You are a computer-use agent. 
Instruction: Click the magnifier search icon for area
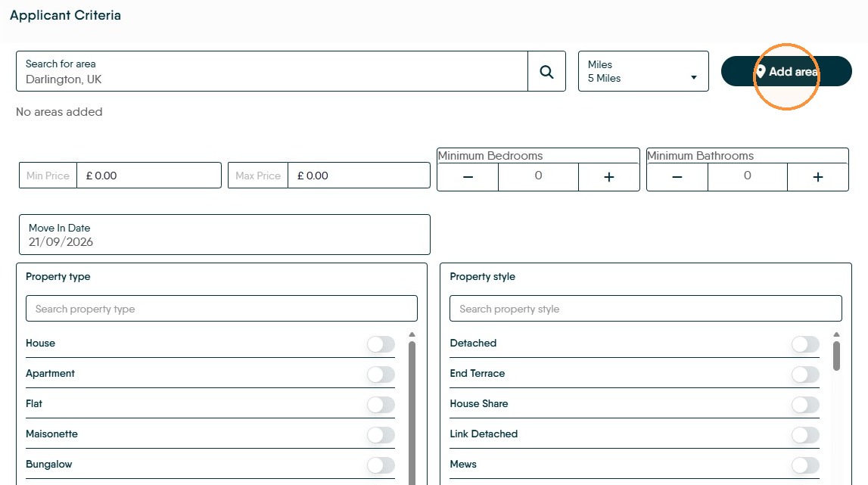[x=546, y=71]
